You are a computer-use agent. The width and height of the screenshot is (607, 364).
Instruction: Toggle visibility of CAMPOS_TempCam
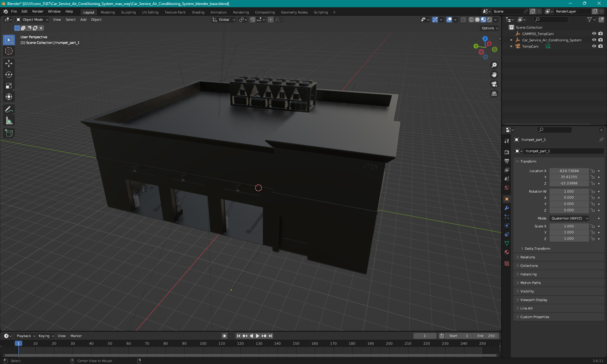(x=594, y=33)
